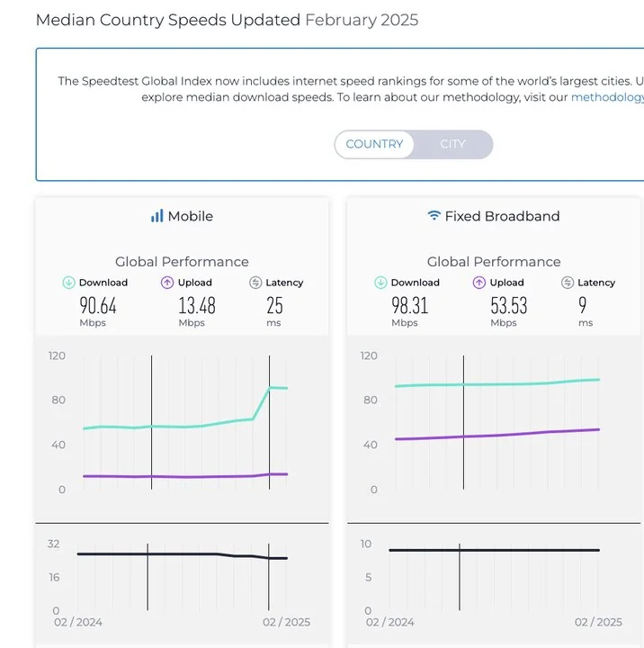Image resolution: width=644 pixels, height=648 pixels.
Task: Click the Mobile Download arrow icon
Action: [68, 283]
